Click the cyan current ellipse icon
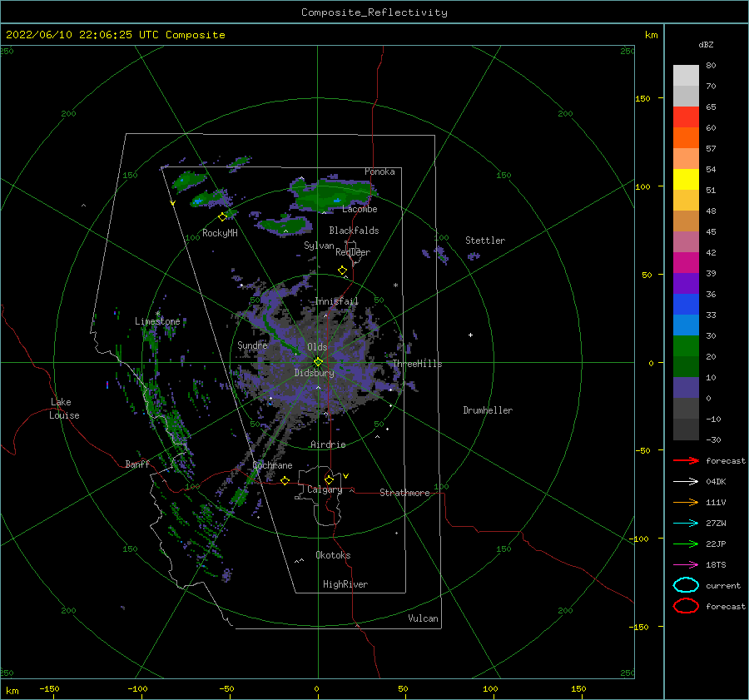Image resolution: width=749 pixels, height=700 pixels. 686,585
